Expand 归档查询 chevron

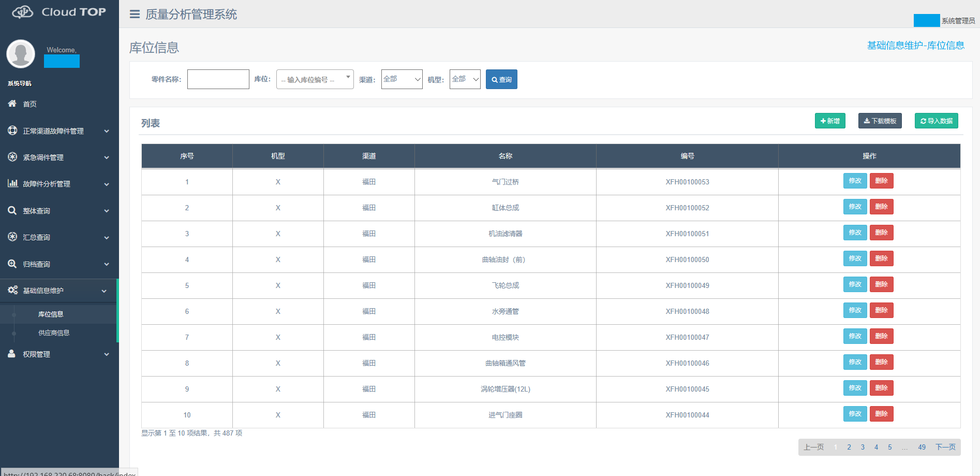point(107,264)
